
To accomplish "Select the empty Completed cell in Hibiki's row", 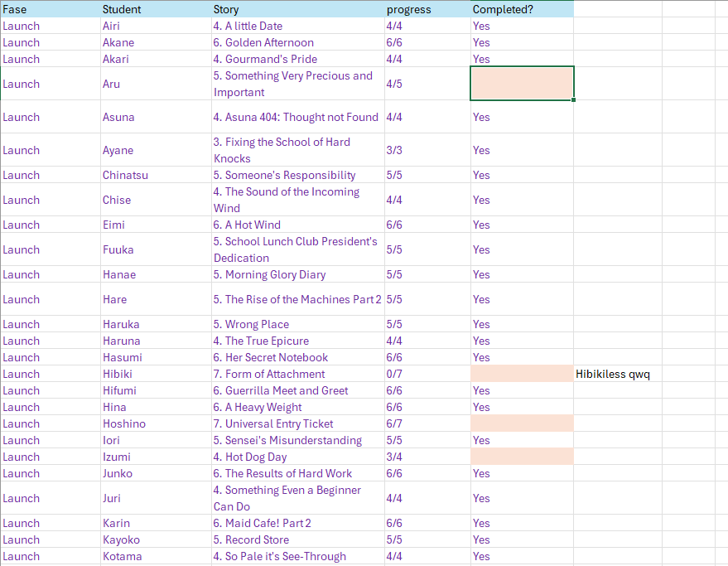I will coord(522,374).
